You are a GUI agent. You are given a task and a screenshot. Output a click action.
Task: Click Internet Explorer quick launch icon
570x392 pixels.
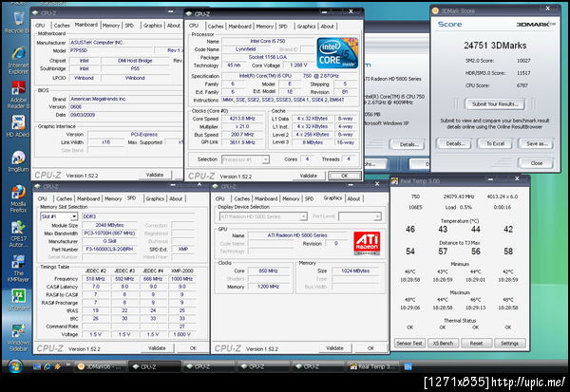coord(47,367)
